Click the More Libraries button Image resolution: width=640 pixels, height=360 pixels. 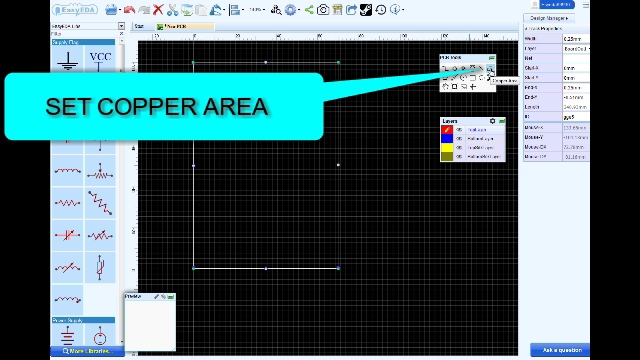coord(87,351)
